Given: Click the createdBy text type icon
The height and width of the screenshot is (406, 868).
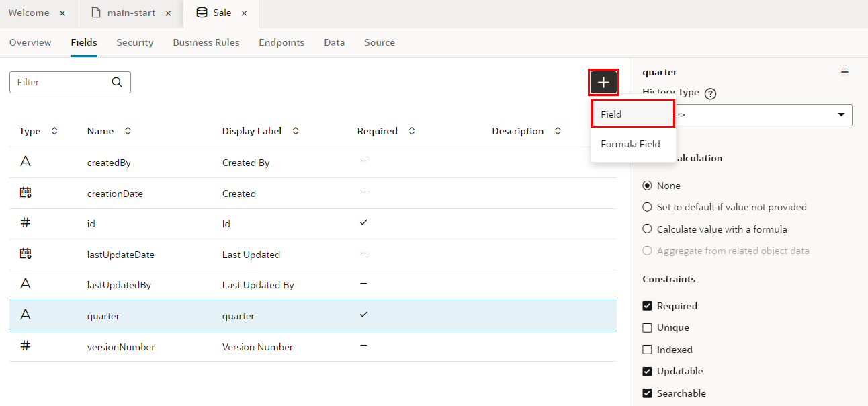Looking at the screenshot, I should click(x=26, y=161).
